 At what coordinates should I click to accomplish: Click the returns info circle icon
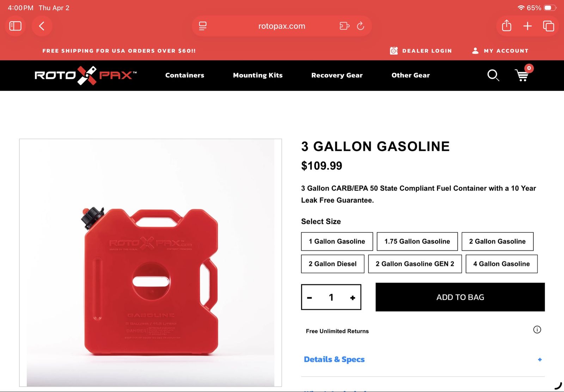click(537, 330)
